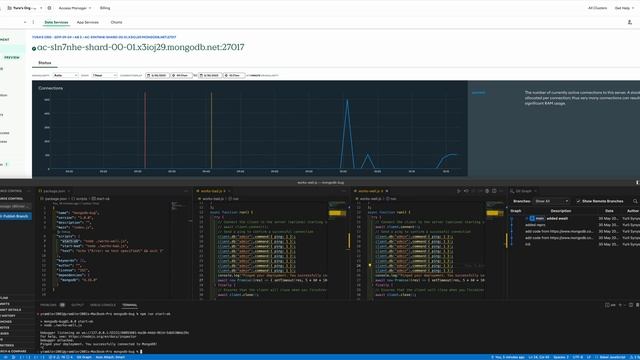640x360 pixels.
Task: Click the line and column indicator in status bar
Action: (x=539, y=357)
